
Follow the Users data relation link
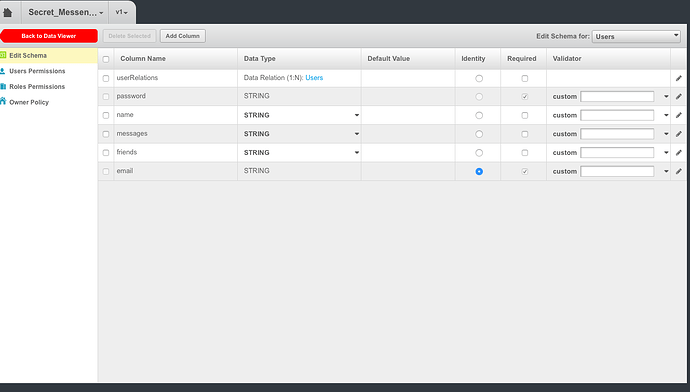click(314, 78)
